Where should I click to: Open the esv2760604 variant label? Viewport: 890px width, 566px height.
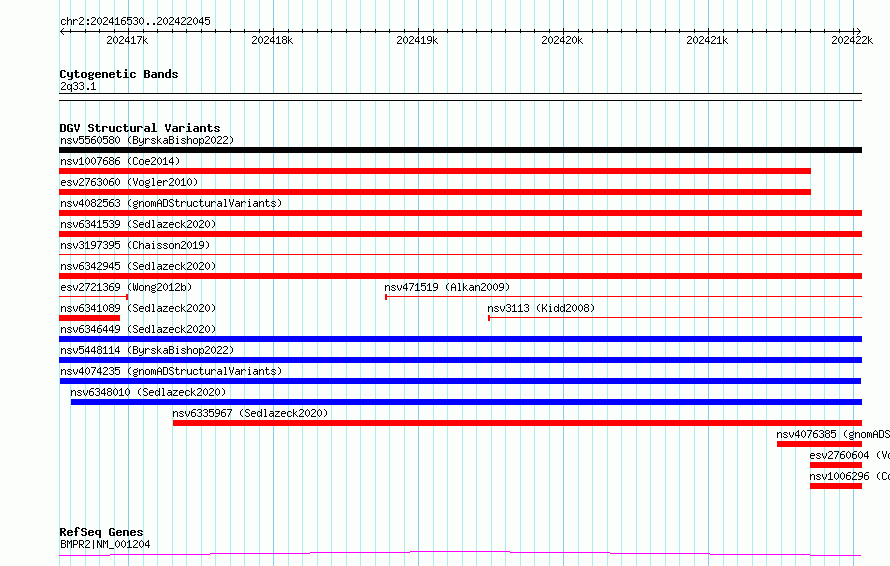[x=849, y=455]
